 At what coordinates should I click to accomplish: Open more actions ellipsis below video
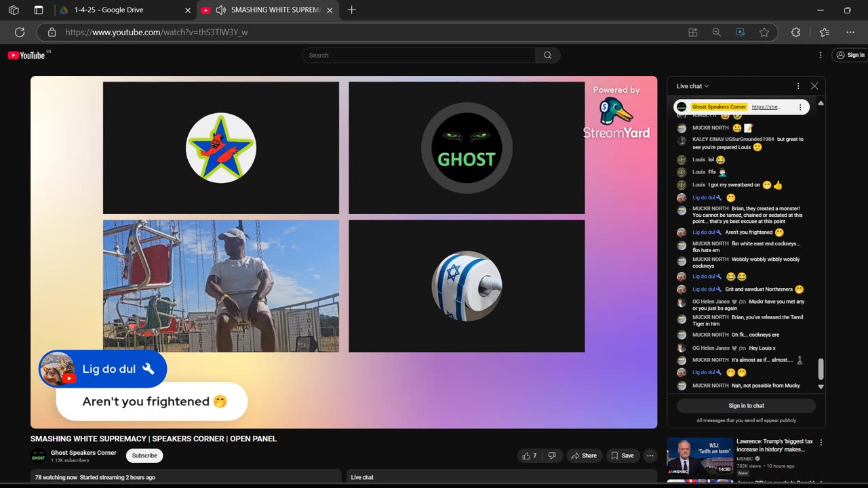650,455
